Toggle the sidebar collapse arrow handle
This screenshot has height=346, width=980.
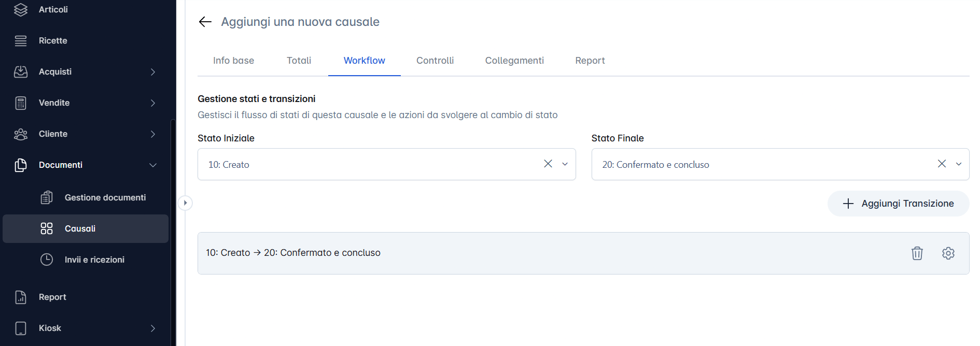point(185,203)
